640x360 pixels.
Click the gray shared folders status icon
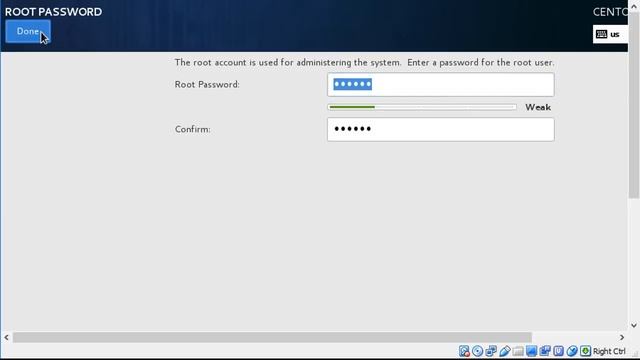[518, 351]
